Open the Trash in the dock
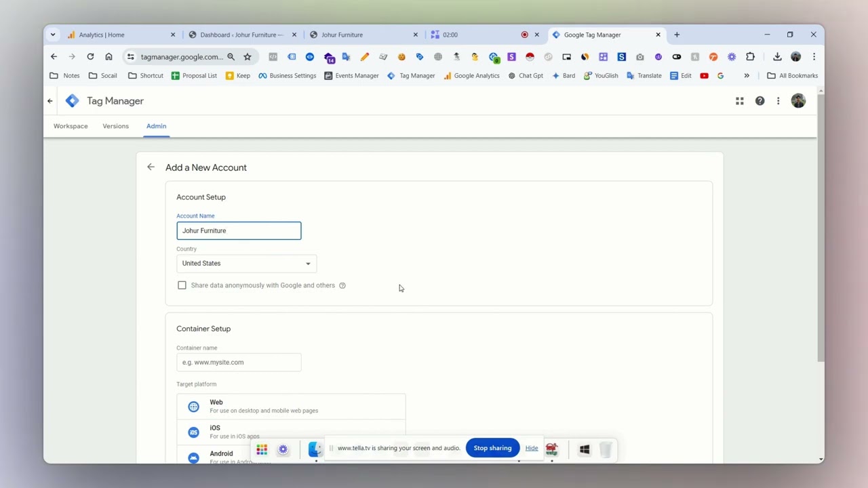The image size is (868, 488). pos(606,449)
